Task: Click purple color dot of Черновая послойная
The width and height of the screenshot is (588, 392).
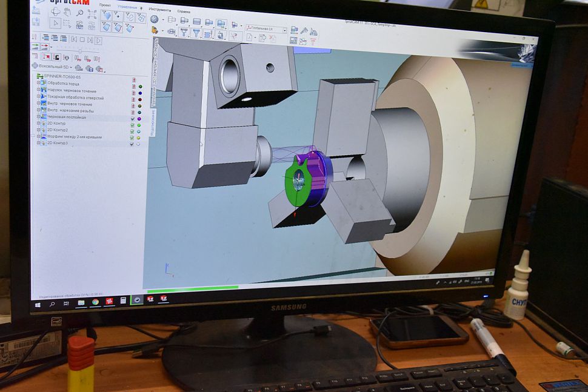Action: [139, 119]
